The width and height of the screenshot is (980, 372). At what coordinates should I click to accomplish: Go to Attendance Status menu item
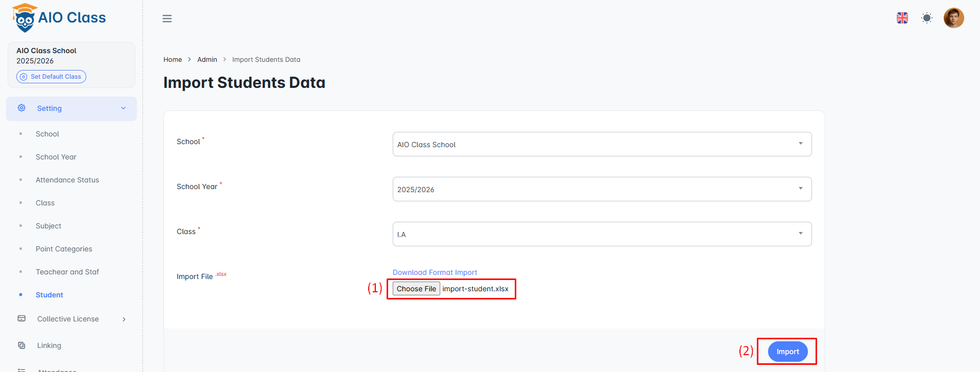[x=67, y=180]
